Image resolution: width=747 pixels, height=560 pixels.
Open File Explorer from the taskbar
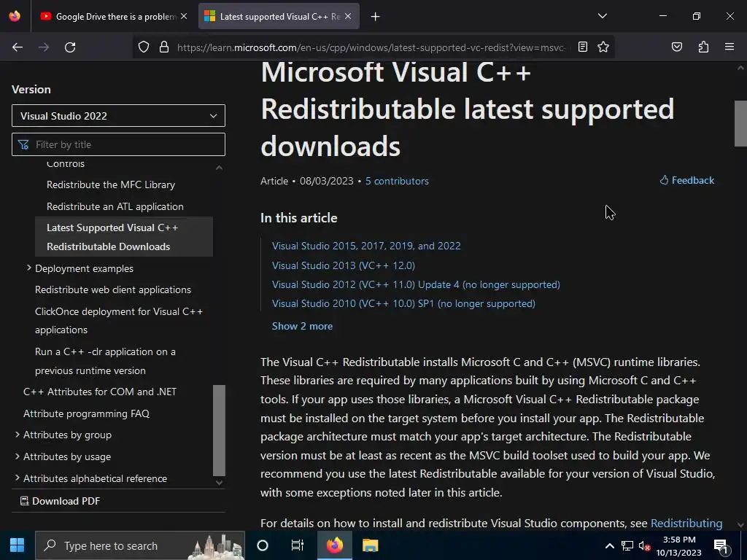(x=370, y=545)
